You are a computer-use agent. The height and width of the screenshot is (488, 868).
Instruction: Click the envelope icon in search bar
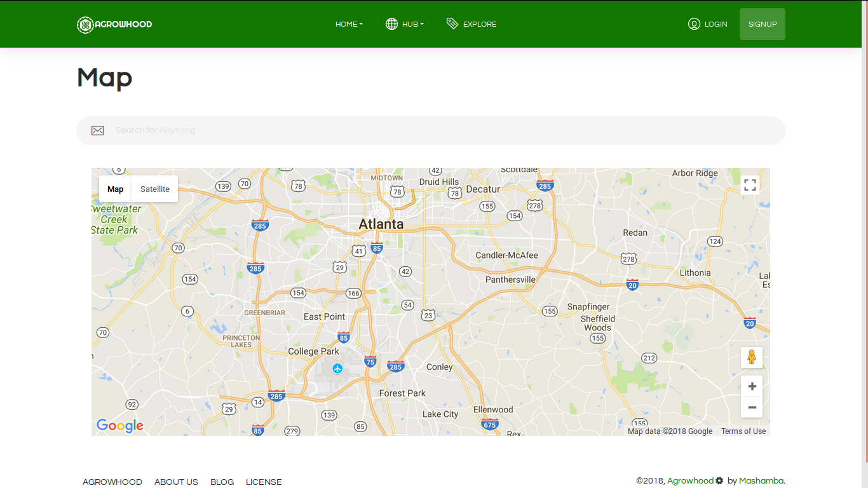click(97, 130)
